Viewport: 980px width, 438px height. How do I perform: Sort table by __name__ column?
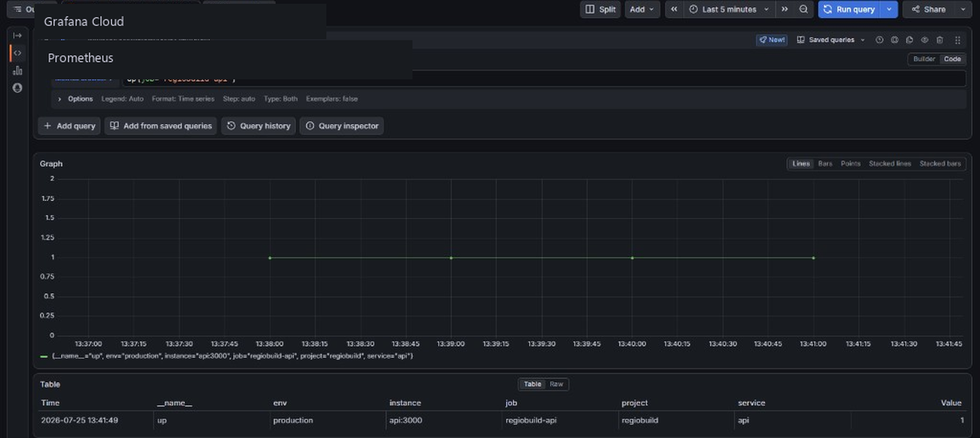[x=174, y=403]
